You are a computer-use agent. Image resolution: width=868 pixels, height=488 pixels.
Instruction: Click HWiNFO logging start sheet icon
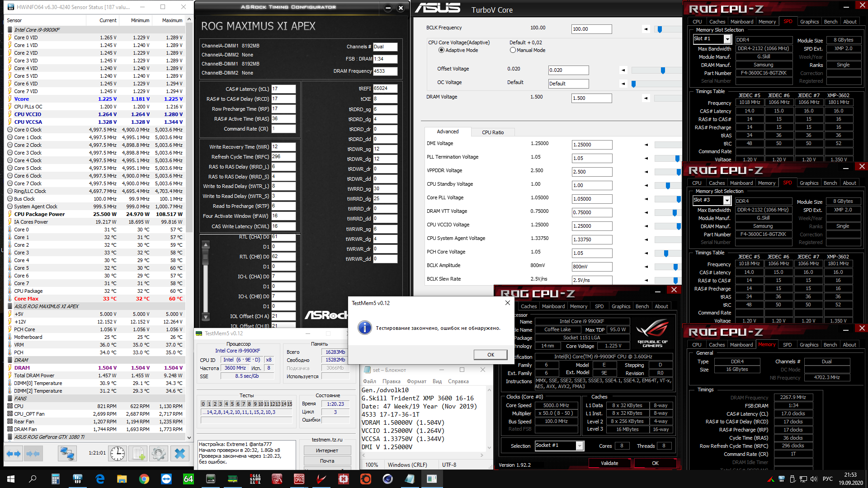139,453
